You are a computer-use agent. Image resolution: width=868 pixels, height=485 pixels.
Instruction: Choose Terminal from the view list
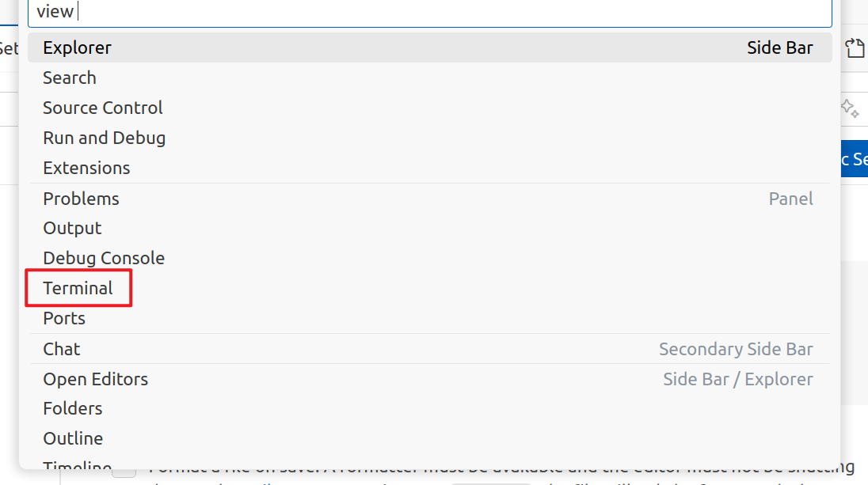pos(429,288)
